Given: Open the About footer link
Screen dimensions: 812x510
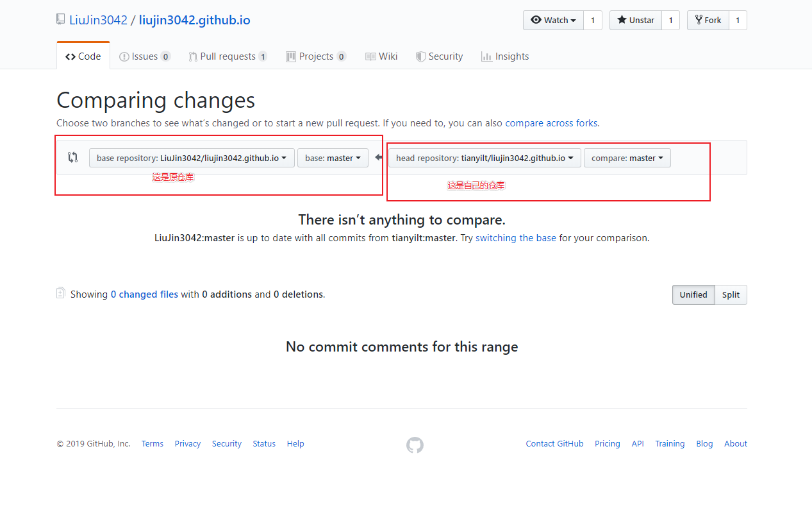Looking at the screenshot, I should click(x=736, y=444).
